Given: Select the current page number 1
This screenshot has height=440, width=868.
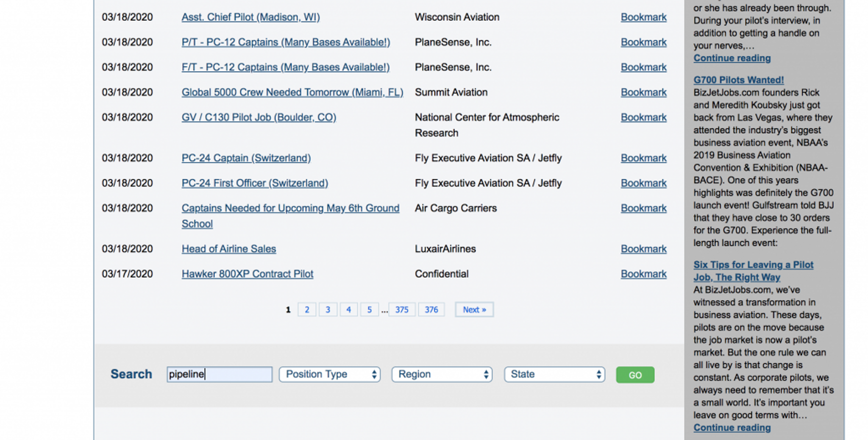Looking at the screenshot, I should pyautogui.click(x=288, y=309).
